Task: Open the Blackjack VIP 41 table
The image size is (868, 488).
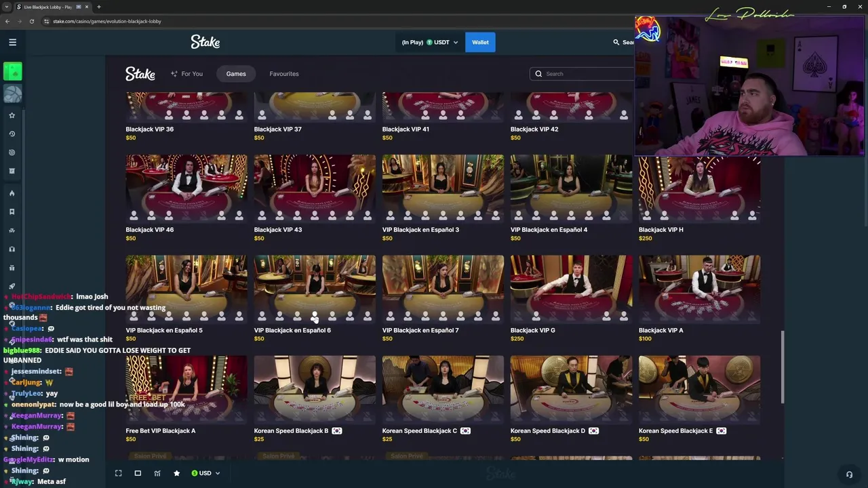Action: coord(443,116)
